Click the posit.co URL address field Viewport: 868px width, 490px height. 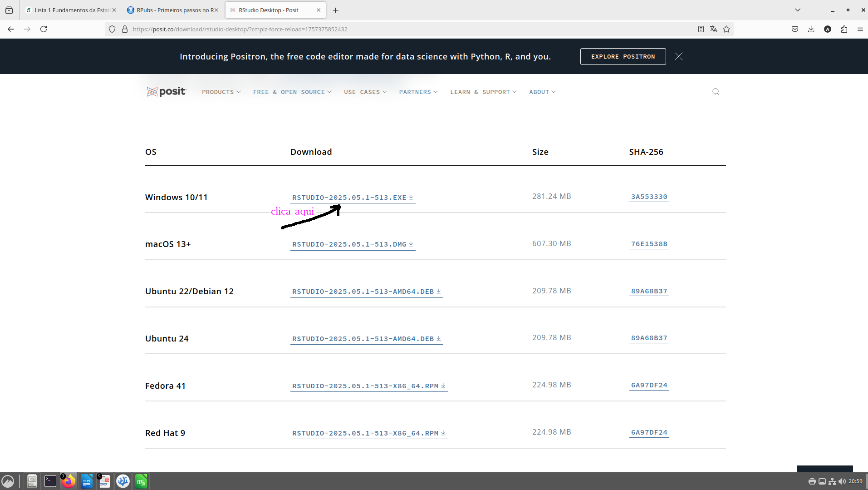[408, 29]
